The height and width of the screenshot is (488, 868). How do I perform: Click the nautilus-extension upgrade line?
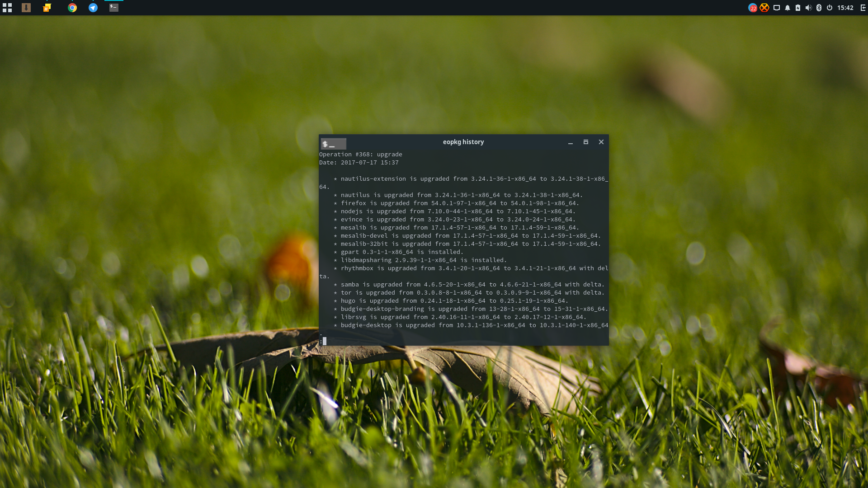464,183
